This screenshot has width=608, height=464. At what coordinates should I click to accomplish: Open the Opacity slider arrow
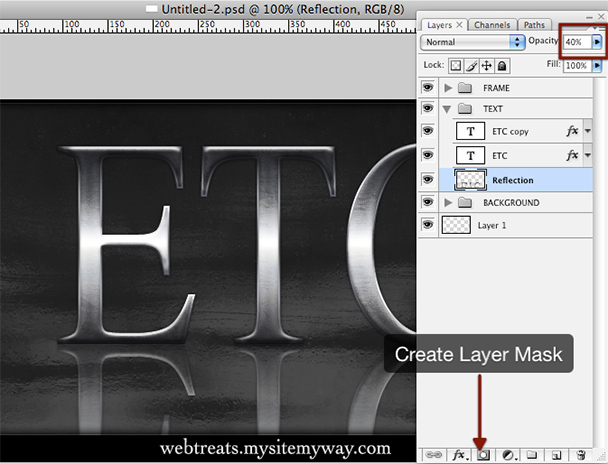click(x=597, y=42)
